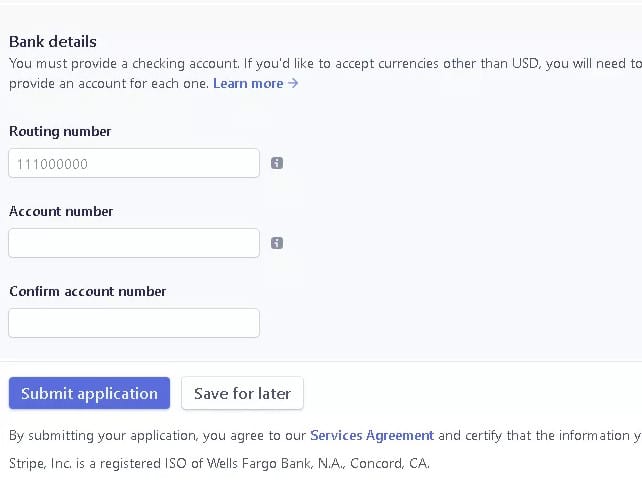
Task: Click the Bank details heading
Action: pos(53,42)
